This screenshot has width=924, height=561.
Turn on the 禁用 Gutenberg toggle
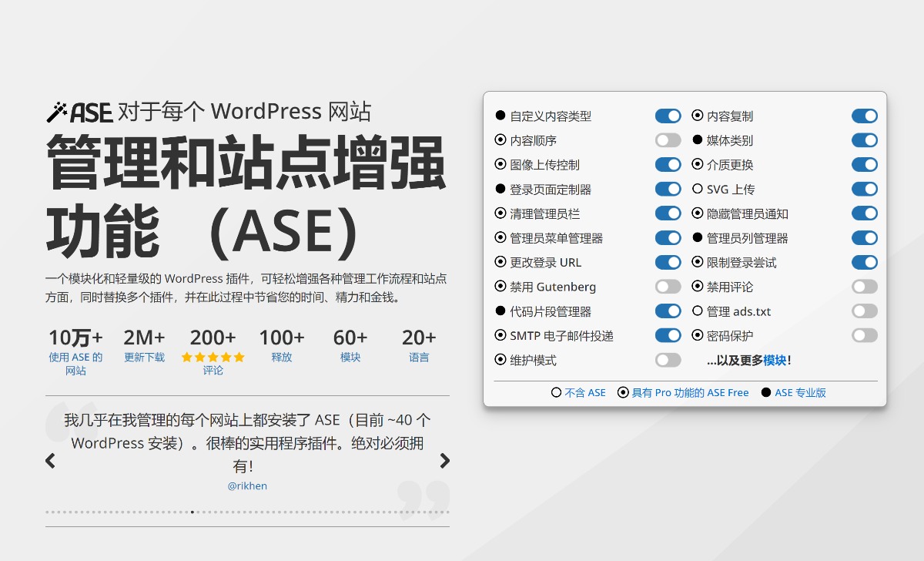coord(668,287)
